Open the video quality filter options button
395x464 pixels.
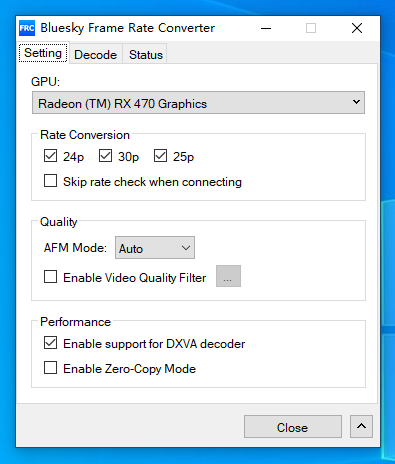pos(228,276)
